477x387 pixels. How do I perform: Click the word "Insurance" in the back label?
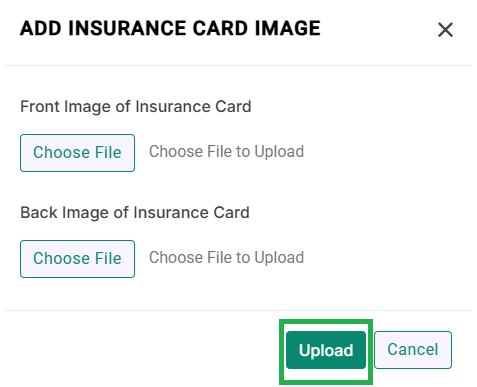(x=171, y=213)
